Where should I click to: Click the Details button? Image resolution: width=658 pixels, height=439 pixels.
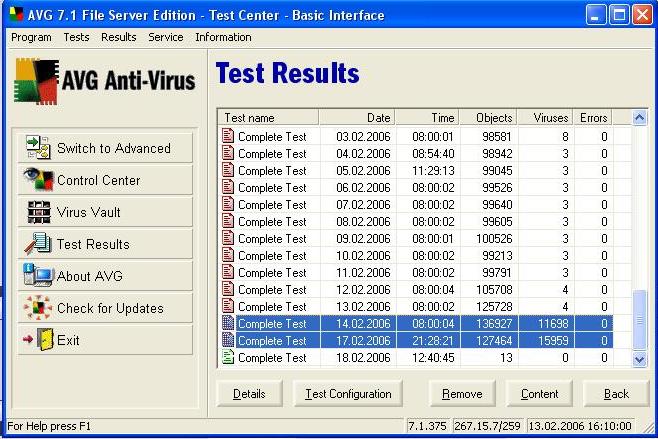pos(249,394)
